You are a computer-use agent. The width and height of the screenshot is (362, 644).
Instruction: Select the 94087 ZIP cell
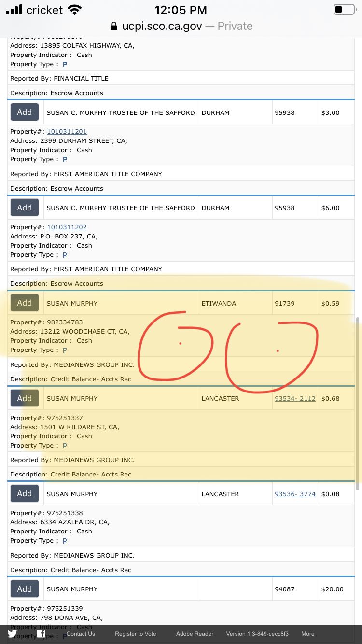pyautogui.click(x=295, y=589)
